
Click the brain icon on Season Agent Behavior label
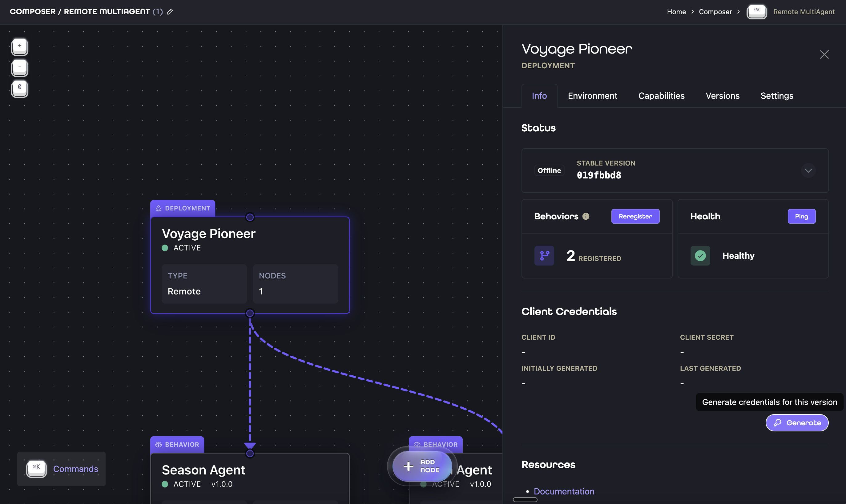click(158, 445)
